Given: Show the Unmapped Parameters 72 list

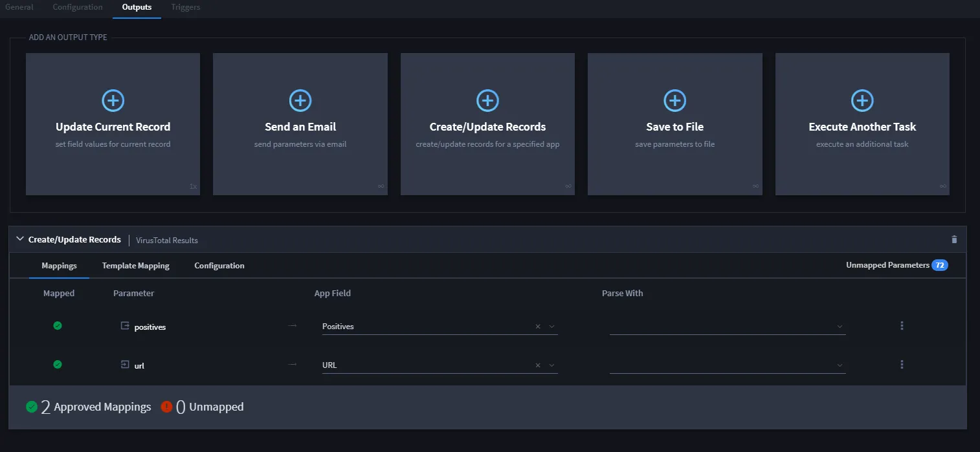Looking at the screenshot, I should tap(897, 265).
